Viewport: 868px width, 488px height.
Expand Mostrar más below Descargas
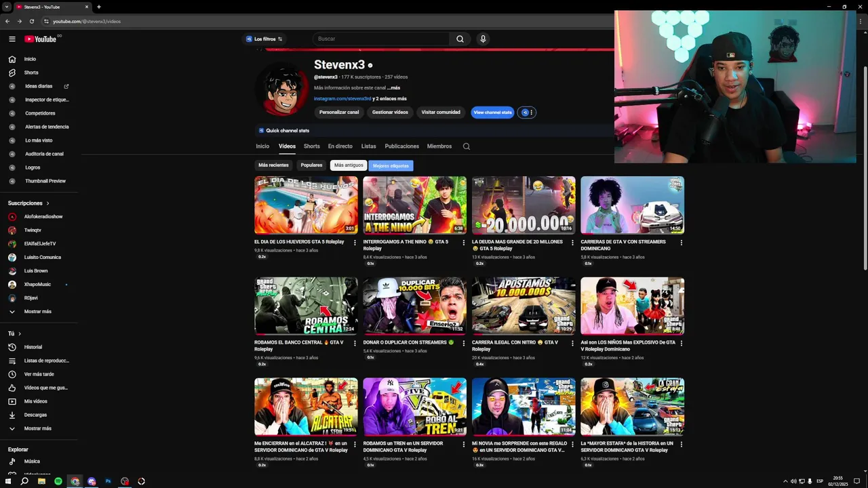[39, 428]
